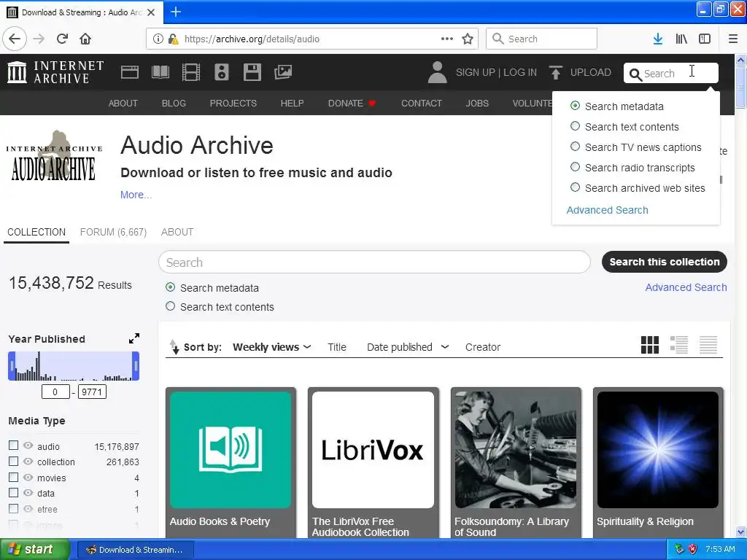Open the Firefox Downloads panel

coord(658,39)
